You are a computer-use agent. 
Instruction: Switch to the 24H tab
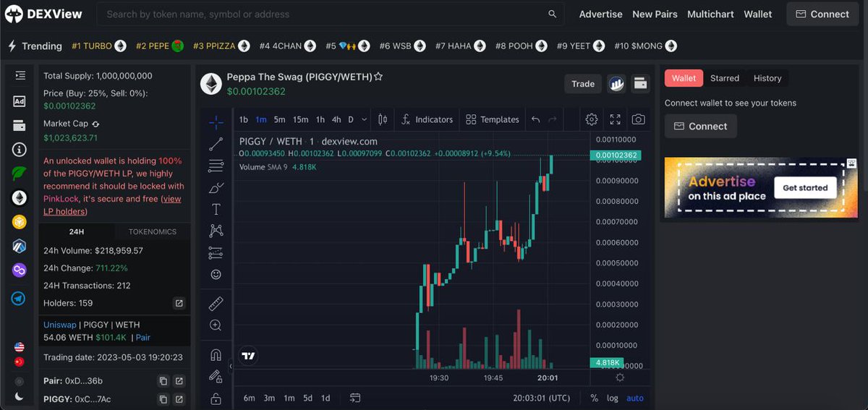pyautogui.click(x=77, y=232)
